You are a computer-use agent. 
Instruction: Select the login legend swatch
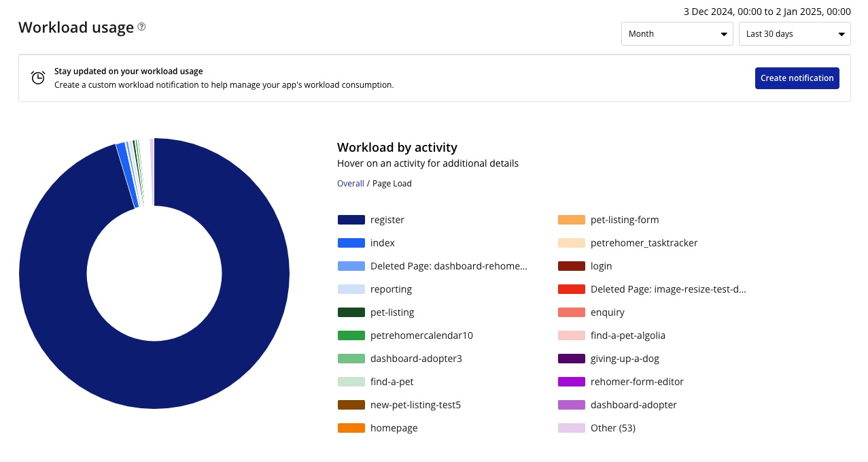pos(571,266)
